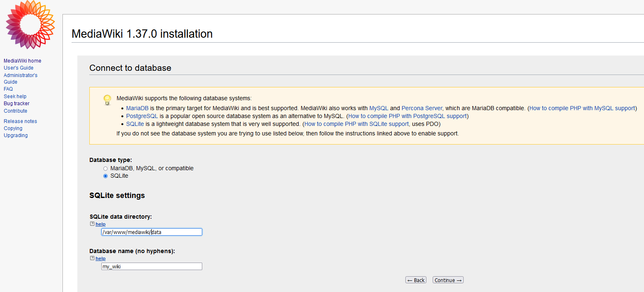This screenshot has width=644, height=292.
Task: Open the MediaWiki home sidebar link
Action: pos(22,61)
